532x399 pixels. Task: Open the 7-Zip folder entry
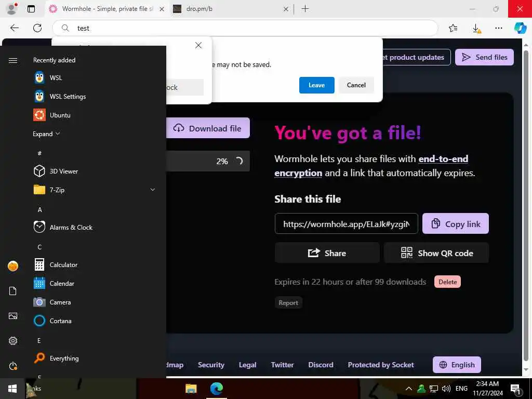coord(95,190)
